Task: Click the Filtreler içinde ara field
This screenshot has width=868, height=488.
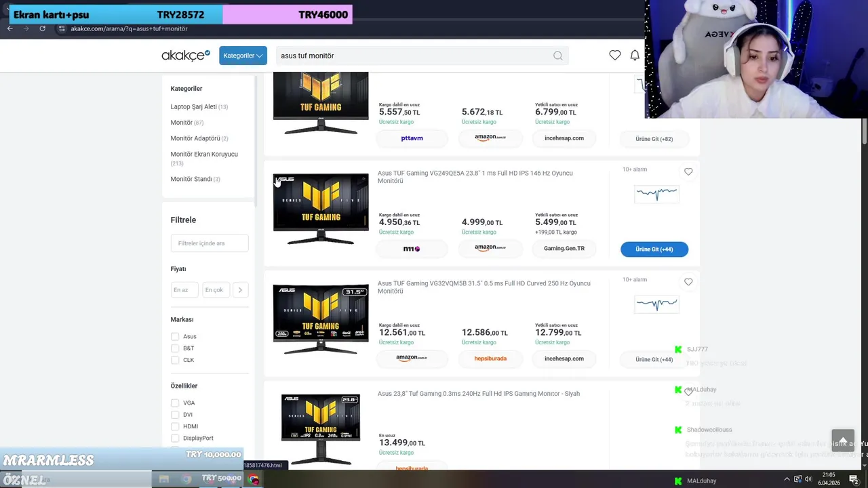Action: 210,243
